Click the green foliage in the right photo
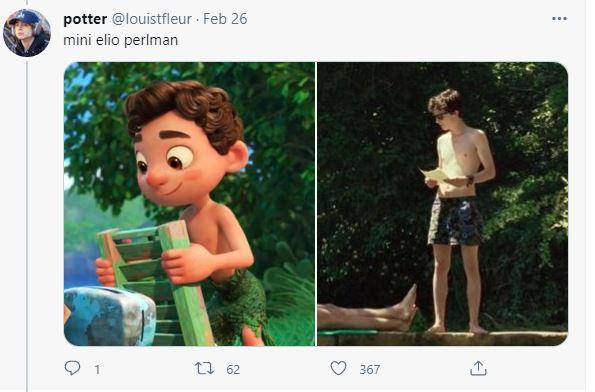Viewport: 595px width, 392px height. (527, 190)
